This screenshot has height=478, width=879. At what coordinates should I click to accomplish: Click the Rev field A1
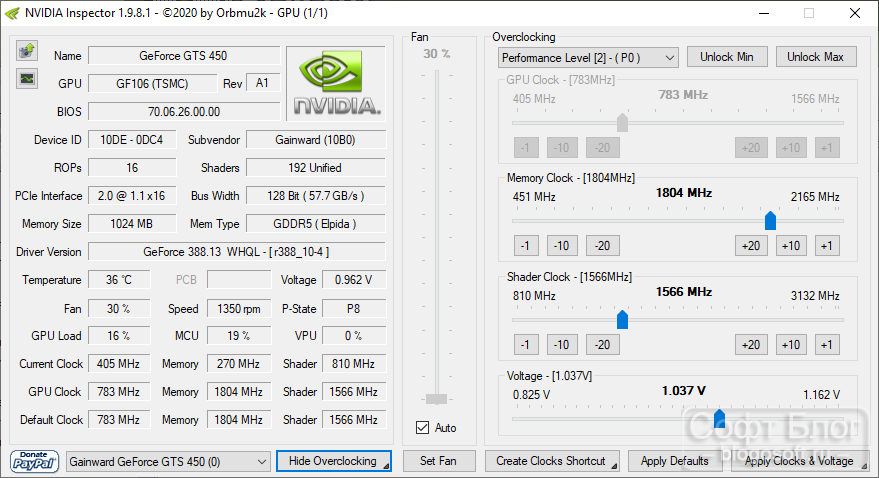pyautogui.click(x=263, y=83)
